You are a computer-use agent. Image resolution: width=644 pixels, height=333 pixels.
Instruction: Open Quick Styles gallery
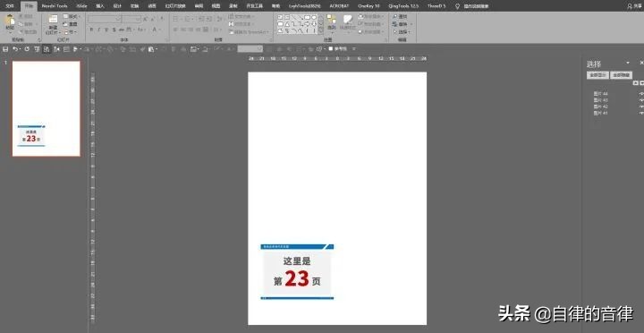click(347, 25)
